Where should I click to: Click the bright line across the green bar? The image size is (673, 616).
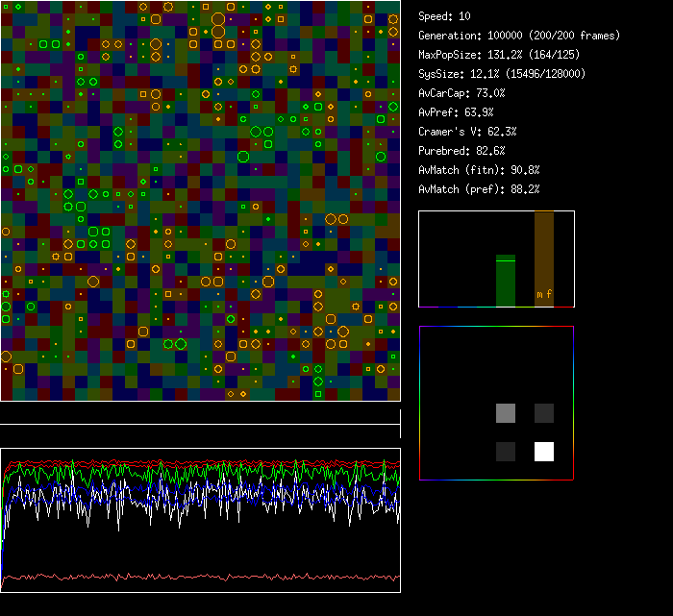coord(506,260)
